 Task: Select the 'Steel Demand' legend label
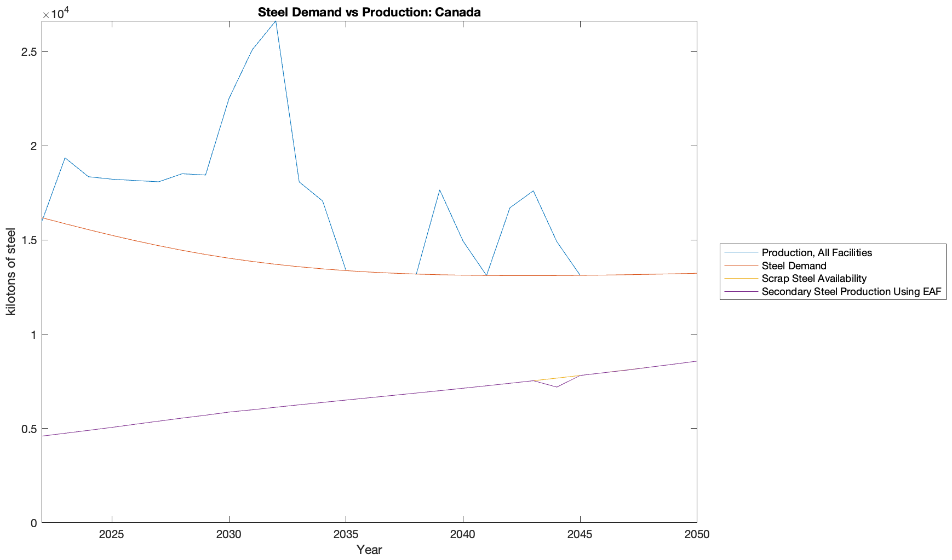tap(794, 265)
